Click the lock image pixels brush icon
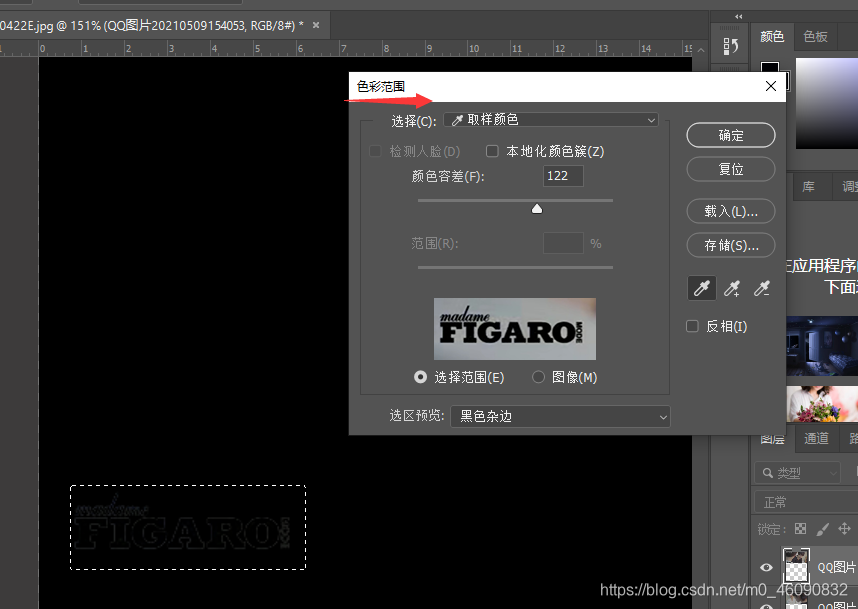The height and width of the screenshot is (609, 858). (x=822, y=529)
